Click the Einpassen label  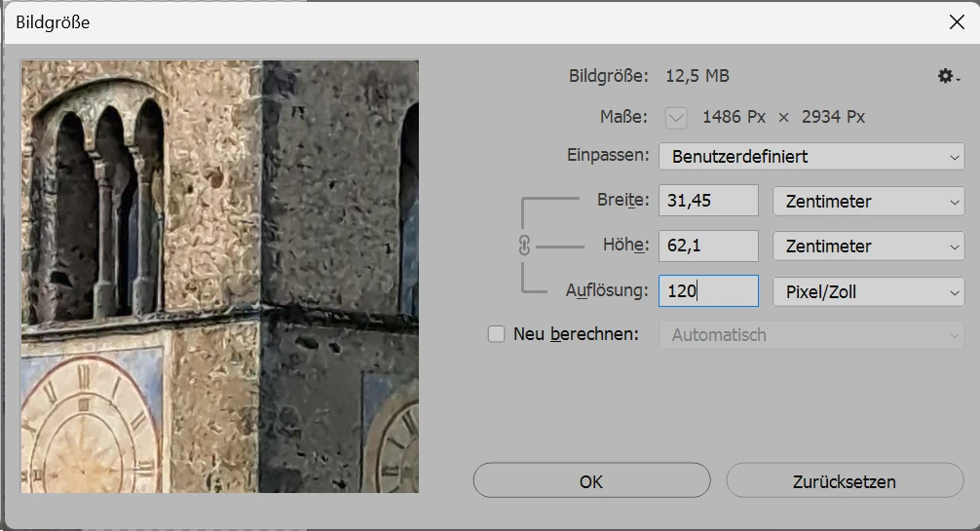(x=608, y=155)
